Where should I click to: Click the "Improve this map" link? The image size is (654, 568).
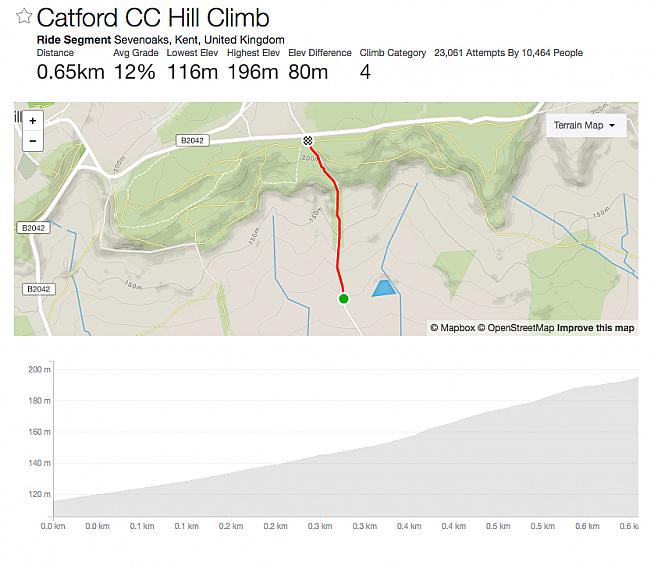tap(595, 328)
